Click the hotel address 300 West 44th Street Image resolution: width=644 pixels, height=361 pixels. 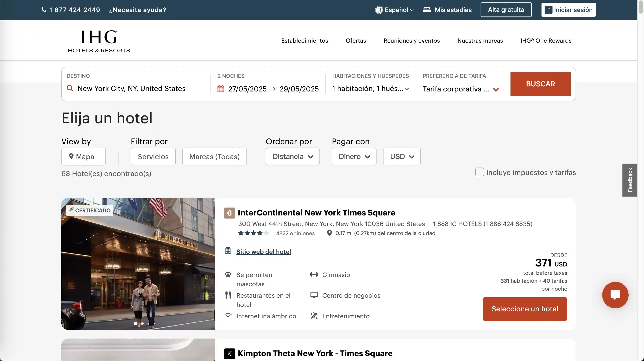point(331,224)
